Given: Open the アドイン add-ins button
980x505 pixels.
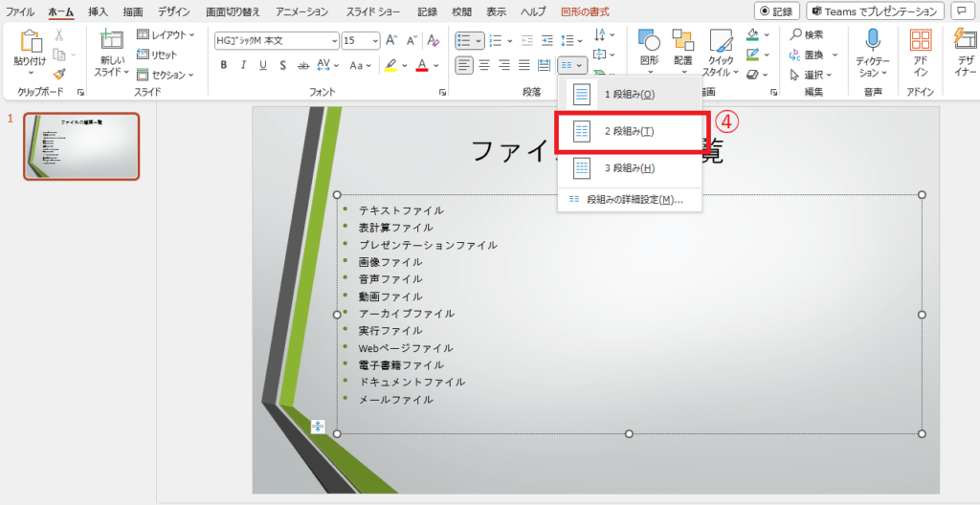Looking at the screenshot, I should 920,53.
